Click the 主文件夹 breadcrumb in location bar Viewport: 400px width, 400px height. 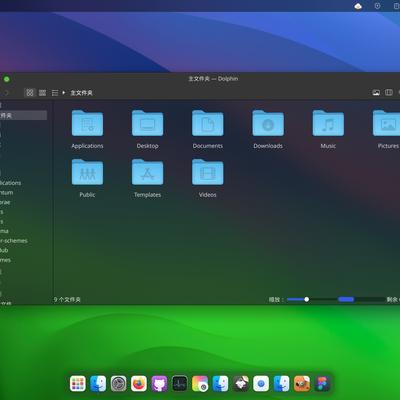click(x=81, y=93)
